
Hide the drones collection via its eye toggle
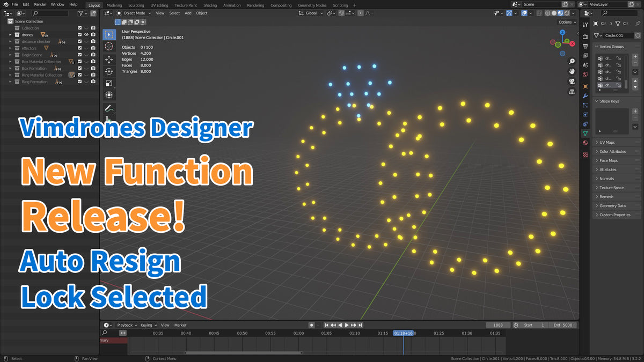[85, 35]
